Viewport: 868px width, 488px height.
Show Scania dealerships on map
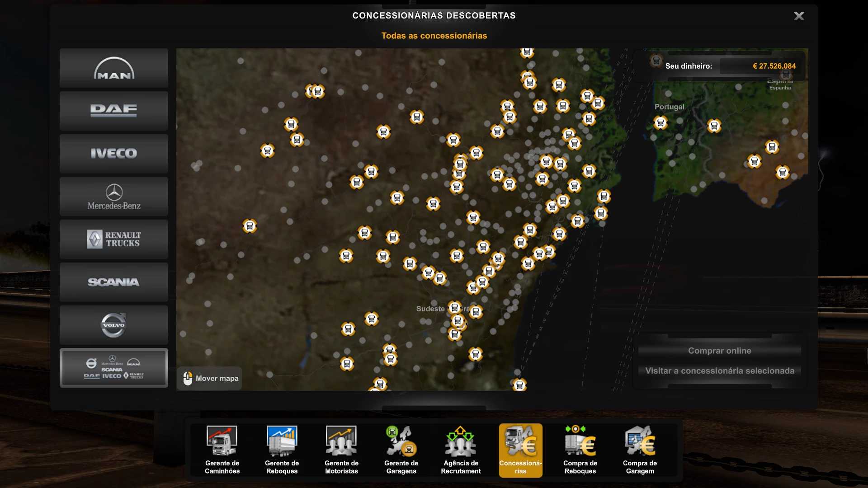pos(113,282)
